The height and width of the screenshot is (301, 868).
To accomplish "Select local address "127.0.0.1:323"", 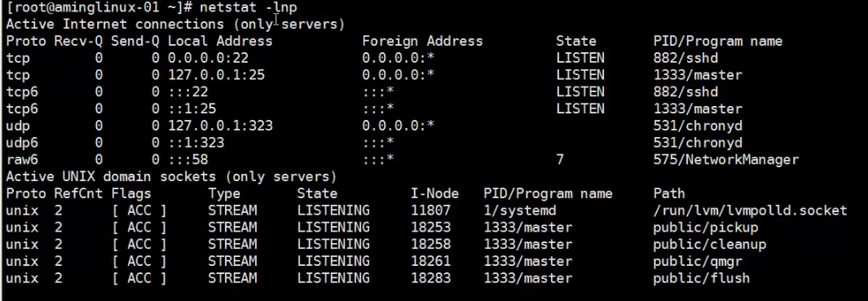I will [x=220, y=126].
